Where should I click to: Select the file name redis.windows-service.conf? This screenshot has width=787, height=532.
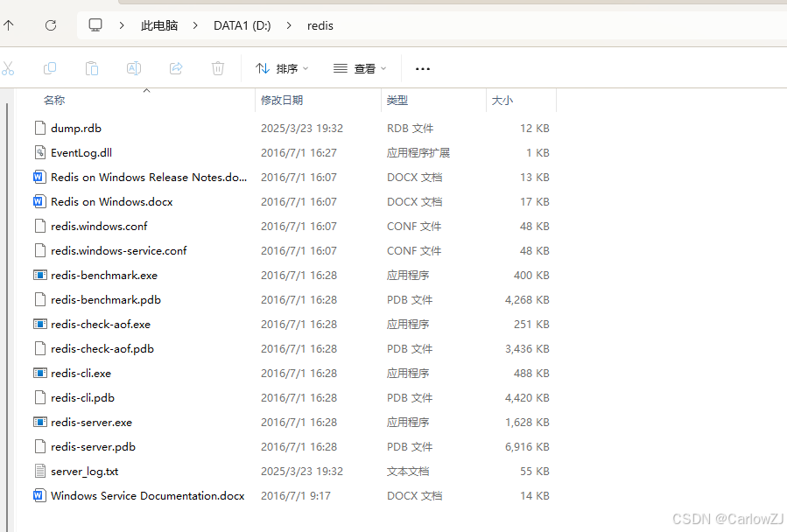[118, 251]
